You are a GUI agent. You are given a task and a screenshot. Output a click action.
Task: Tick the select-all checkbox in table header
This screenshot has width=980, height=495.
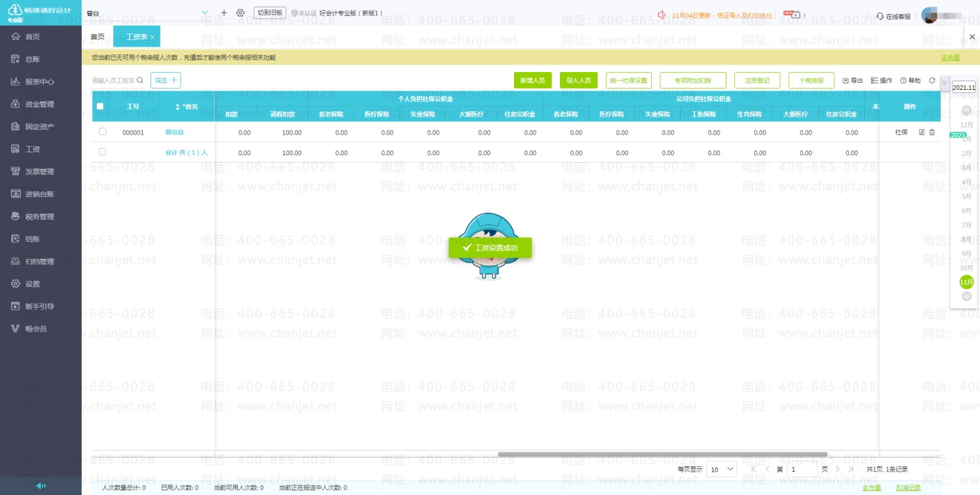pyautogui.click(x=100, y=107)
